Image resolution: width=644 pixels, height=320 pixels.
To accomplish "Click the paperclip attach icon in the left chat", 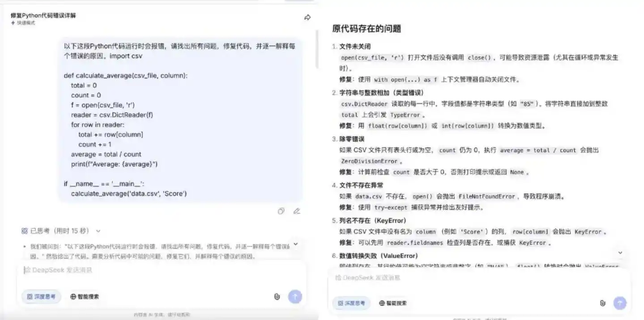I will [277, 297].
